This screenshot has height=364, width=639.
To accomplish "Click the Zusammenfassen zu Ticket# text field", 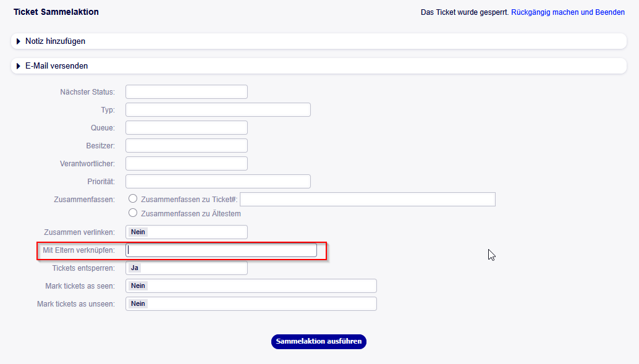I will coord(367,199).
